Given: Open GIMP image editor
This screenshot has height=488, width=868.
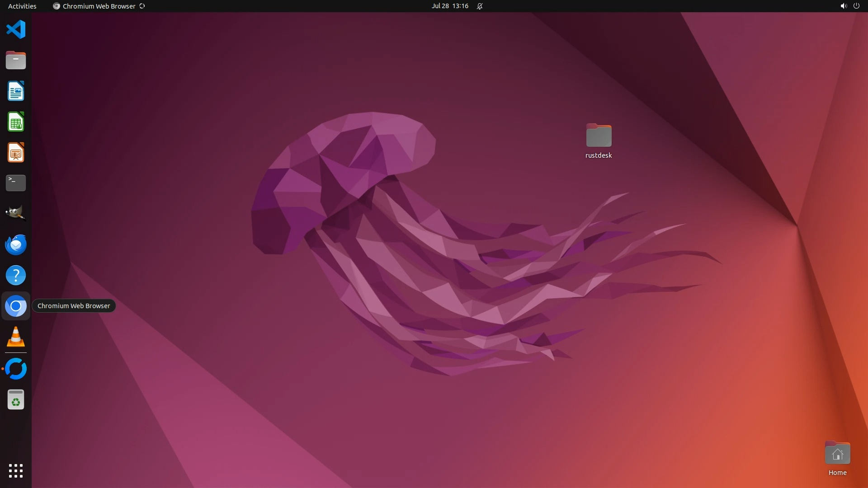Looking at the screenshot, I should [x=16, y=213].
